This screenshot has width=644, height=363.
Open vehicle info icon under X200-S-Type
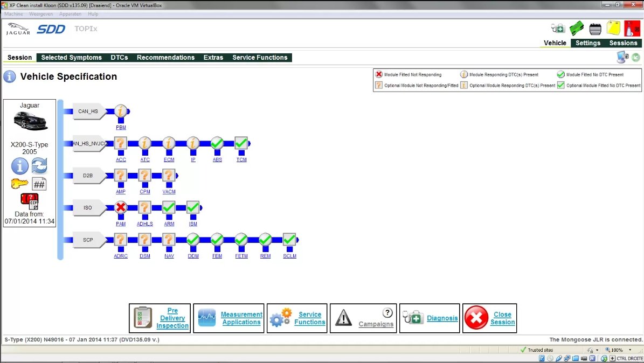[x=20, y=166]
